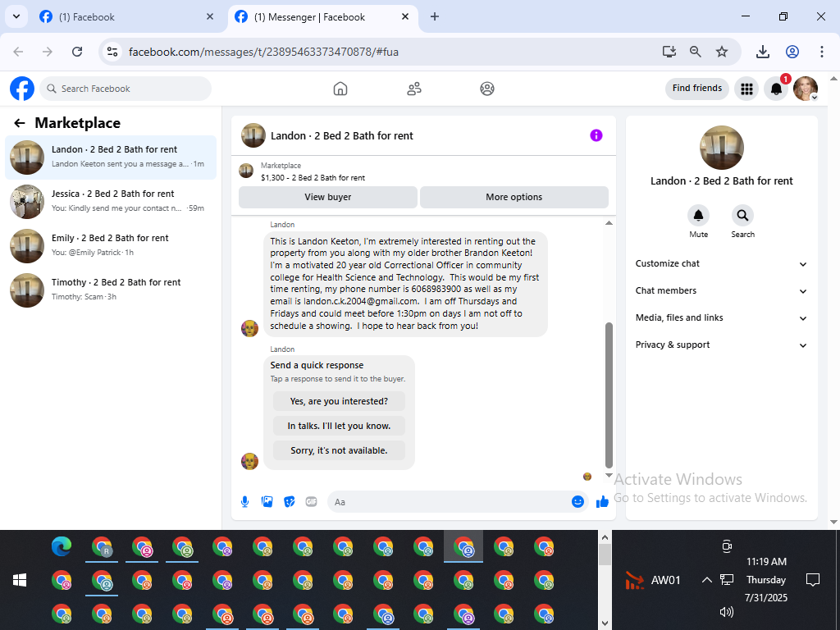
Task: Click the back arrow beside Marketplace
Action: (x=20, y=123)
